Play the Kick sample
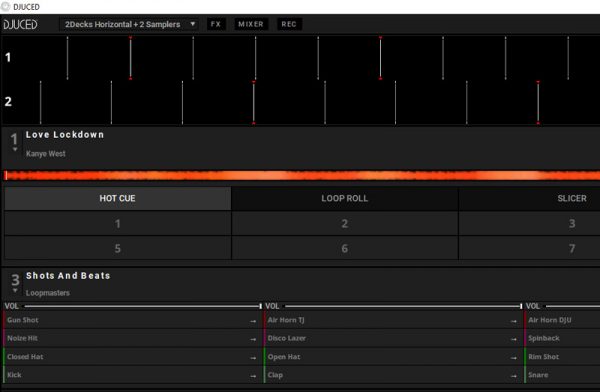Screen dimensions: 600x392 [x=132, y=375]
